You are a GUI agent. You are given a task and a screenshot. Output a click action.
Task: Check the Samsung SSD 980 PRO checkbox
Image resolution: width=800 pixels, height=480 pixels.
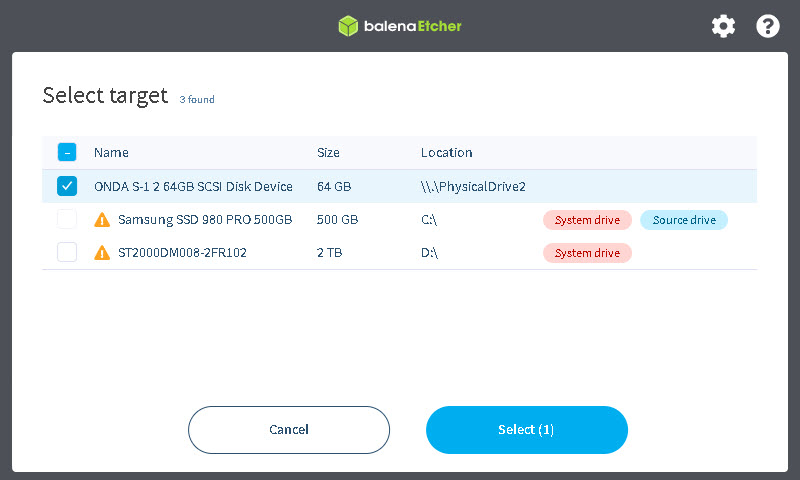pos(67,219)
